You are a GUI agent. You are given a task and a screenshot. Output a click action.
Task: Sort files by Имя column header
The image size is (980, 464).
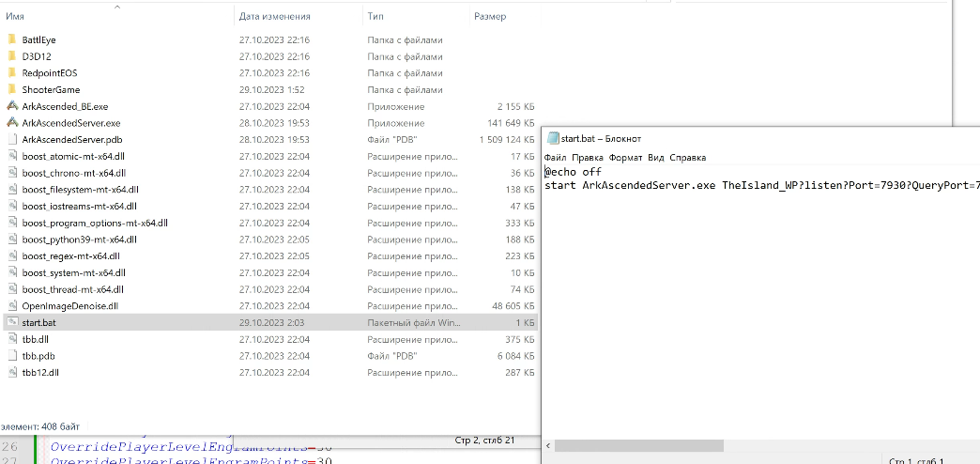click(x=15, y=16)
